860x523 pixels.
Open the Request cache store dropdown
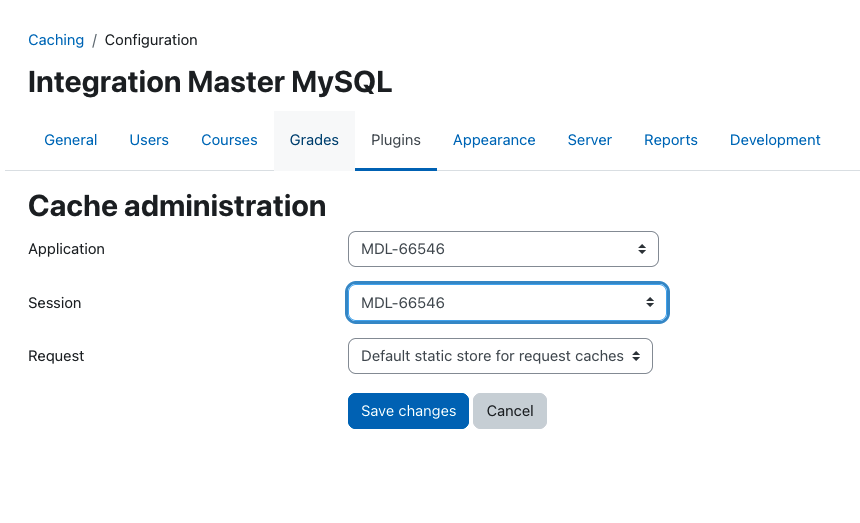coord(500,356)
